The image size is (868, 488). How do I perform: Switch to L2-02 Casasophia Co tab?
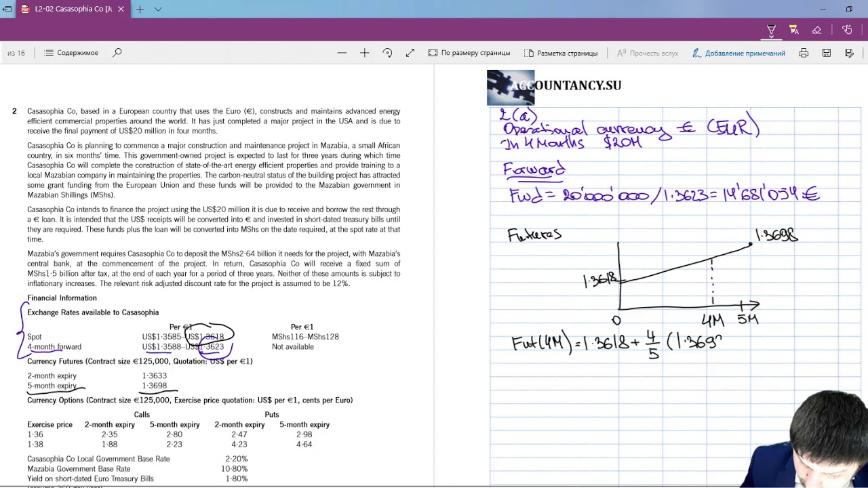[x=73, y=9]
